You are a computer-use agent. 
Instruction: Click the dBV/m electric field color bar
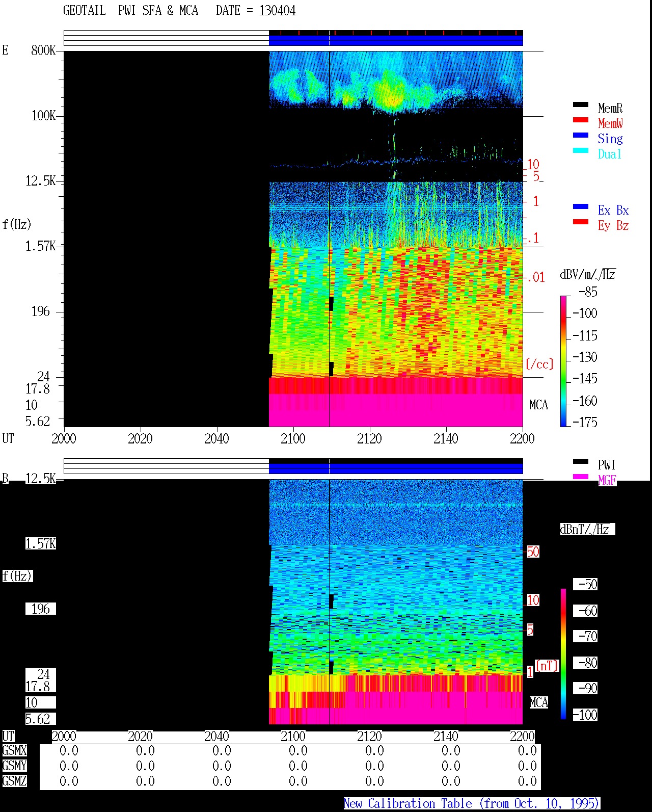(x=563, y=361)
